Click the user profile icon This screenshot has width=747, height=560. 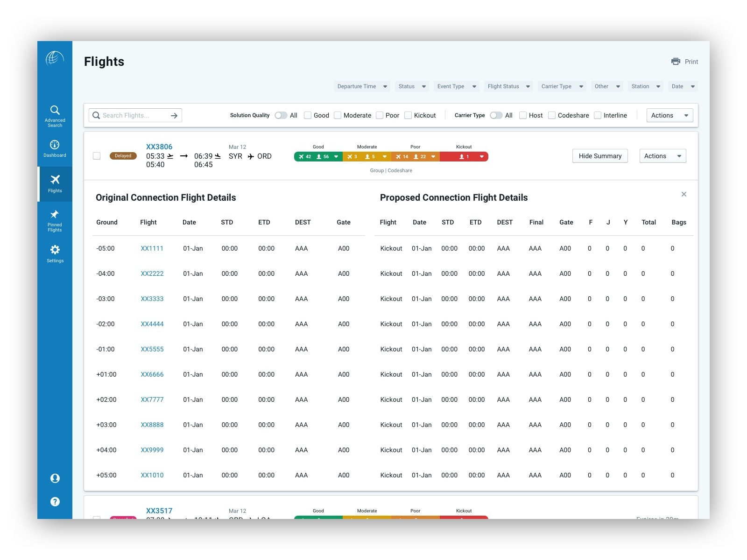coord(55,478)
